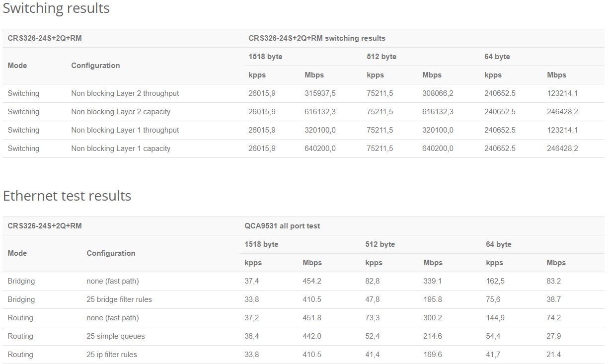
Task: Select the value 75,6
Action: 493,299
